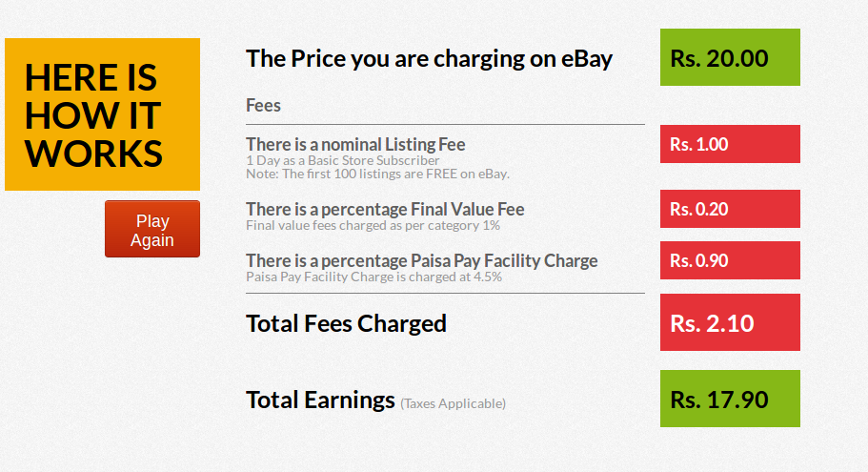
Task: Click the Rs. 20.00 price box
Action: [730, 57]
